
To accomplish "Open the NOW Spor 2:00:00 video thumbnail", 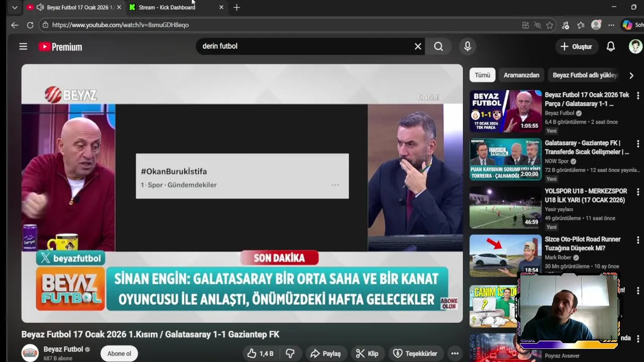I will 506,159.
